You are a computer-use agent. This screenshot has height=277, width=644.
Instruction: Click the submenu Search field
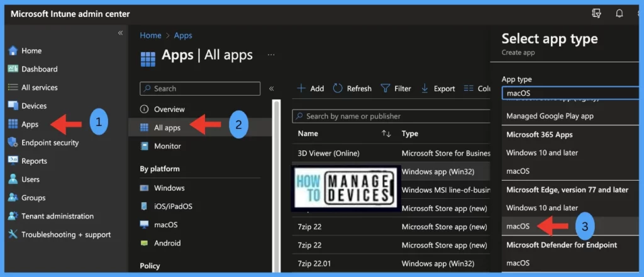pos(200,88)
